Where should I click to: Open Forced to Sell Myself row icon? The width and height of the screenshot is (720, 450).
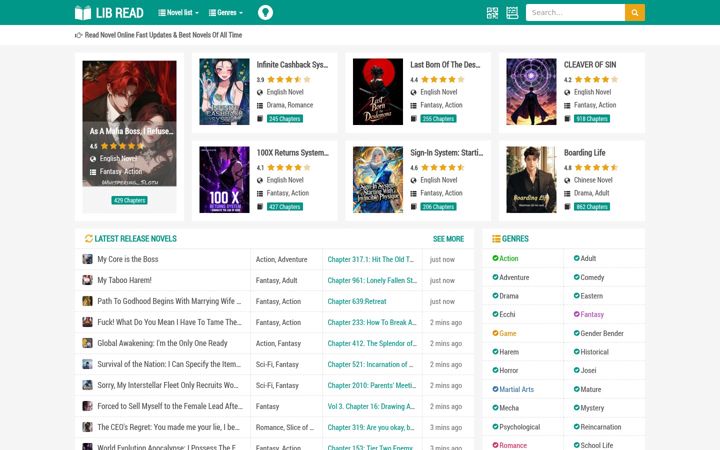click(x=87, y=406)
